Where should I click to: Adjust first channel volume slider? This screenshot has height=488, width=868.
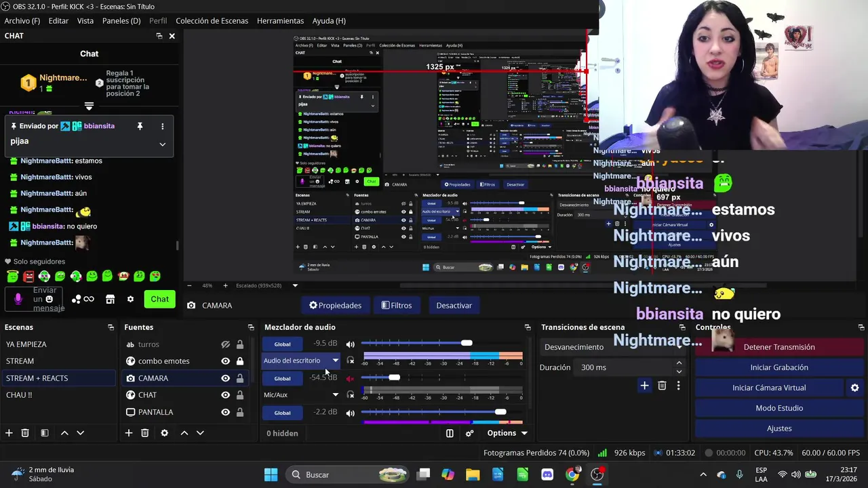click(x=467, y=343)
